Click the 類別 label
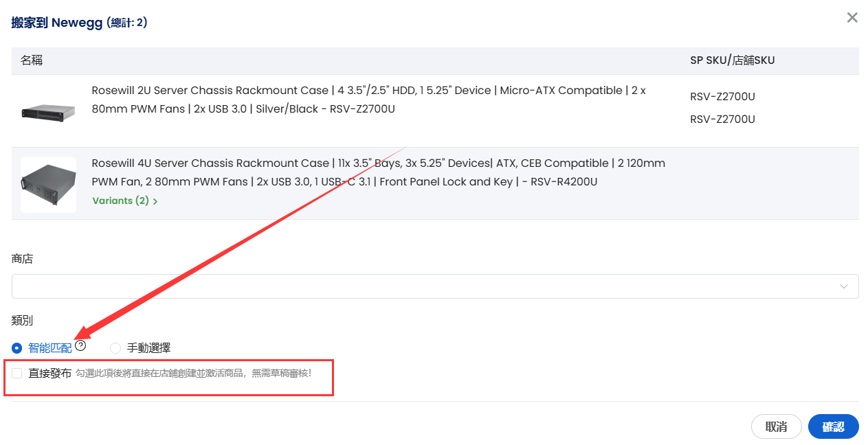Screen dimensions: 868x445 (22, 321)
